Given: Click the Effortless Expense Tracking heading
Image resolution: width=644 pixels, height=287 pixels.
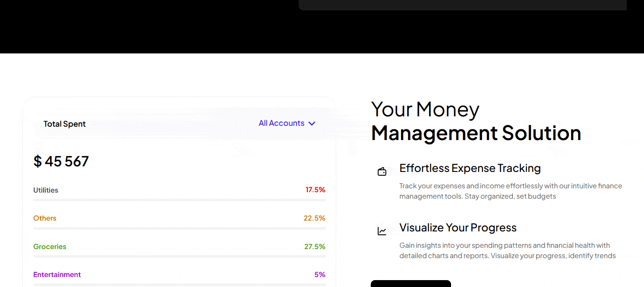Looking at the screenshot, I should (x=470, y=168).
